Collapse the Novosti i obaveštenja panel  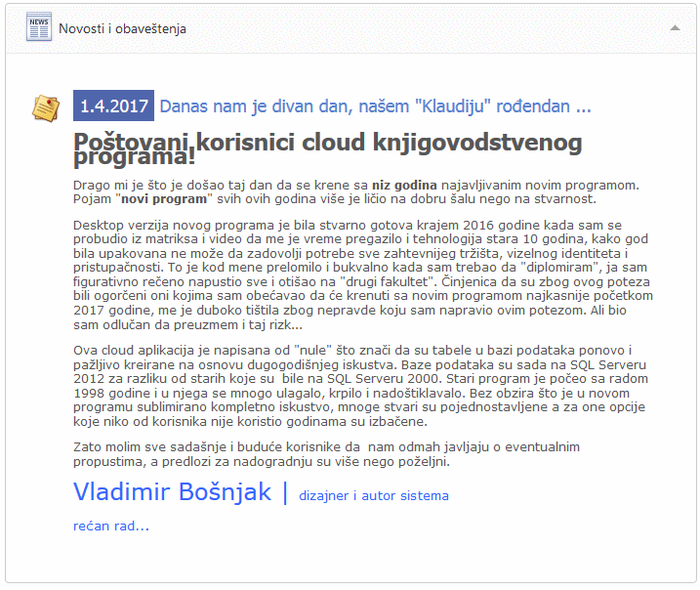tap(674, 28)
